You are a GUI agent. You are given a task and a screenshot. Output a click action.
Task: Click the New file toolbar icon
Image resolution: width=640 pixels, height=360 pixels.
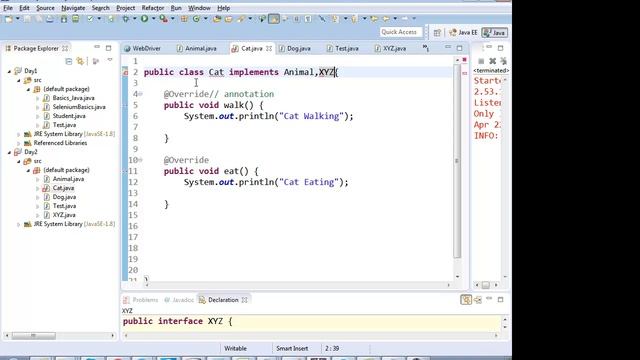click(9, 19)
